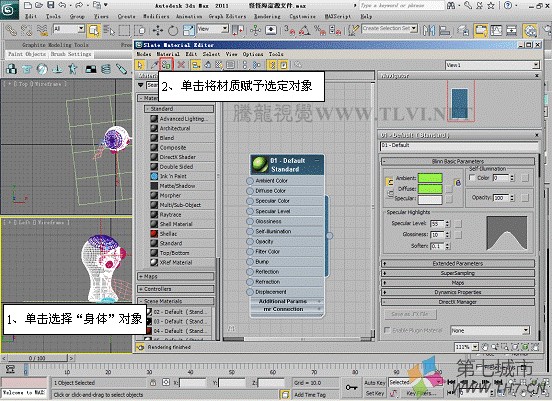Expand the Maps group in browser

click(176, 276)
